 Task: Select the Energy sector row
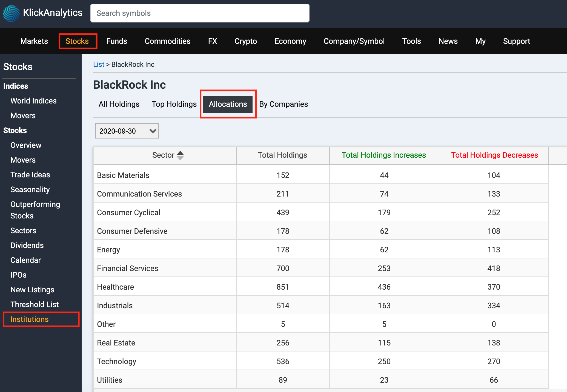pos(321,249)
